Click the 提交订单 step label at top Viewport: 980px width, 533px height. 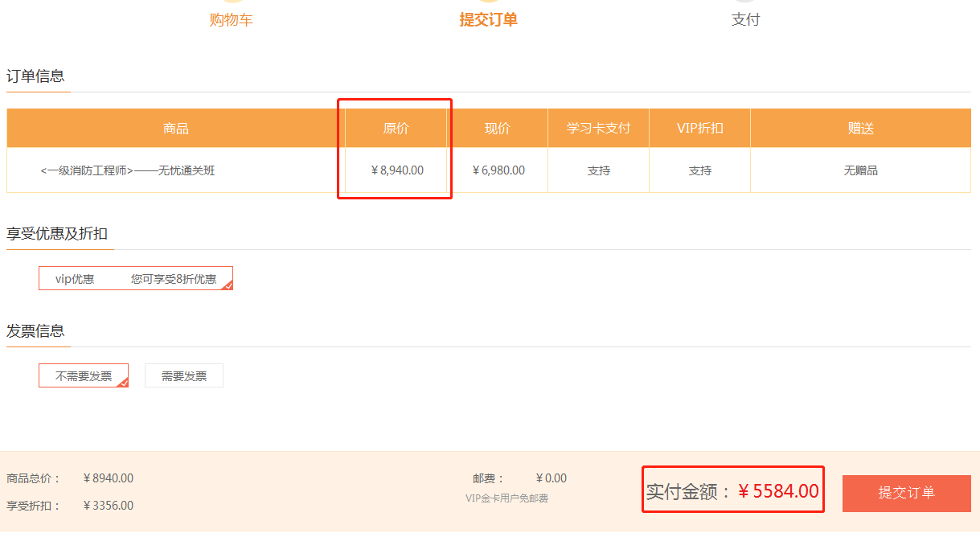(x=488, y=20)
